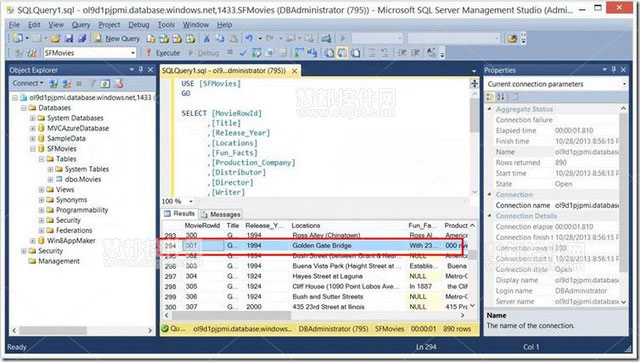The image size is (640, 362).
Task: Switch to the Results tab
Action: pos(180,213)
